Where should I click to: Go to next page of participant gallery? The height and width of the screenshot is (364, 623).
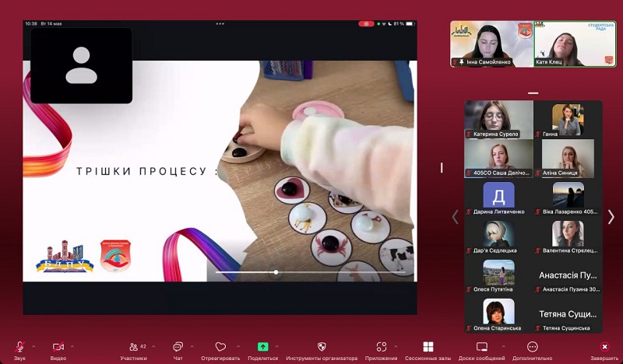click(611, 217)
